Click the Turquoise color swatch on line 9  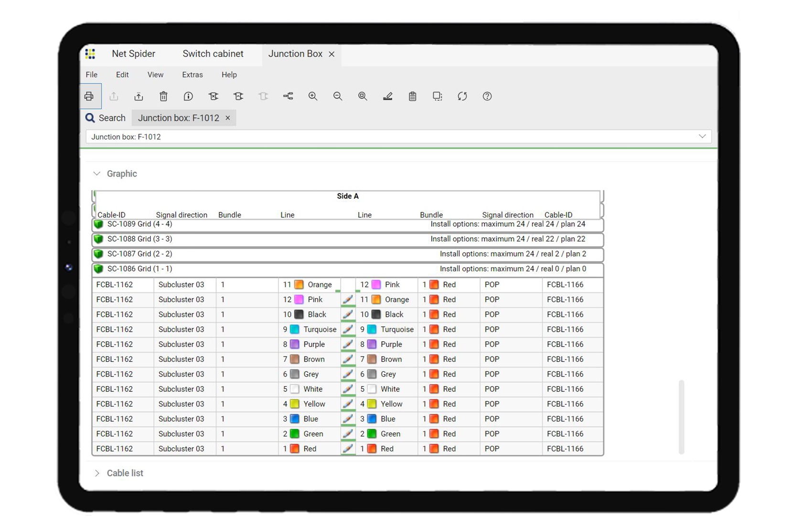(x=293, y=329)
